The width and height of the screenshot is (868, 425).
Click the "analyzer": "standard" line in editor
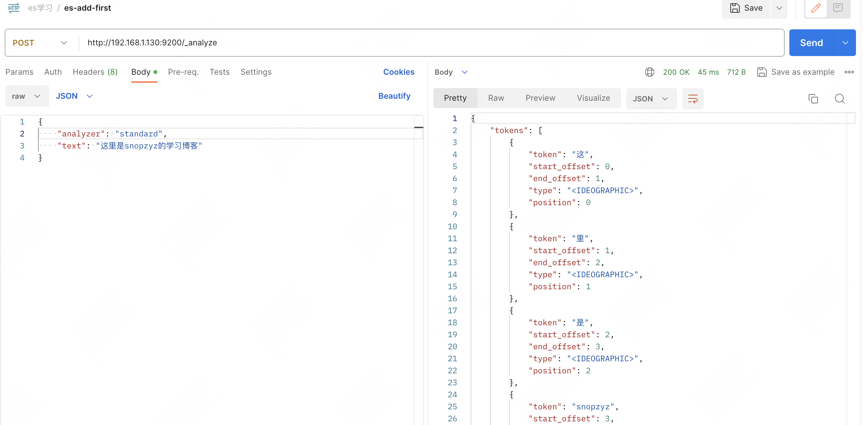pos(112,134)
